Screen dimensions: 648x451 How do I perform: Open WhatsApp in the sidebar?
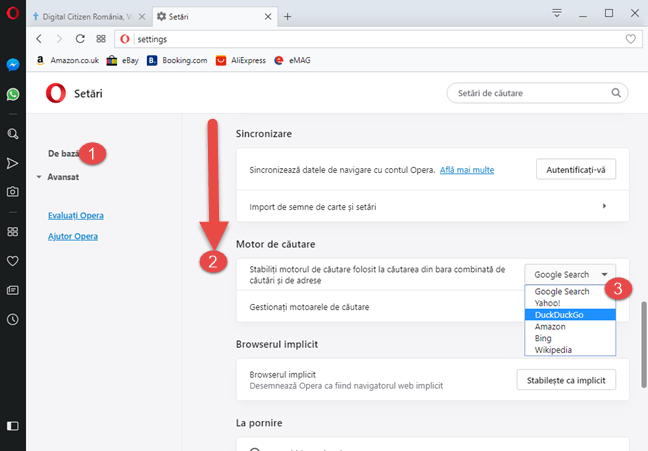coord(13,94)
